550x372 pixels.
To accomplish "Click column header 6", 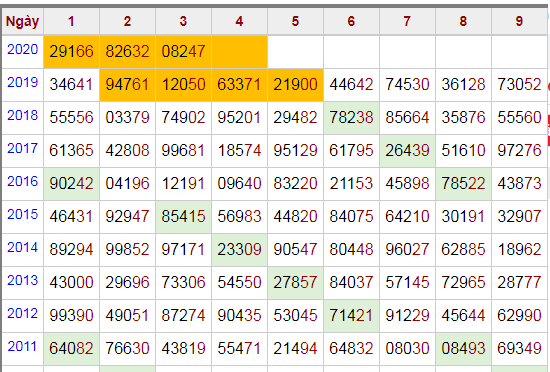I will 351,21.
